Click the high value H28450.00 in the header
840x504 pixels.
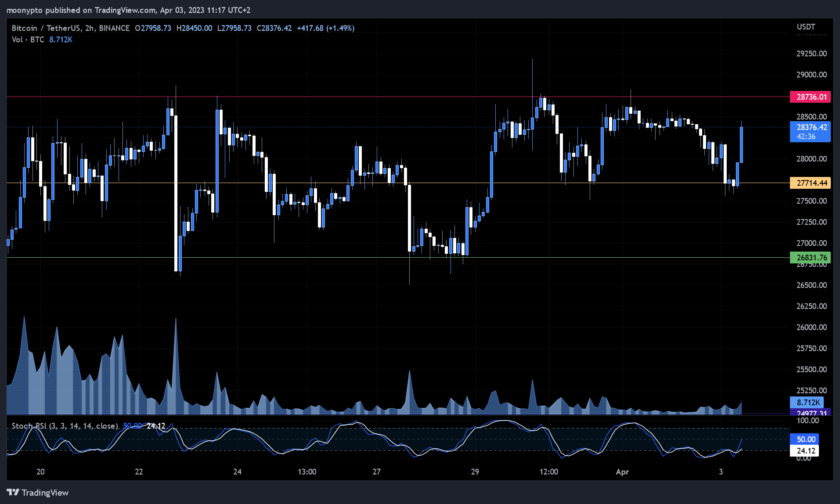[194, 28]
